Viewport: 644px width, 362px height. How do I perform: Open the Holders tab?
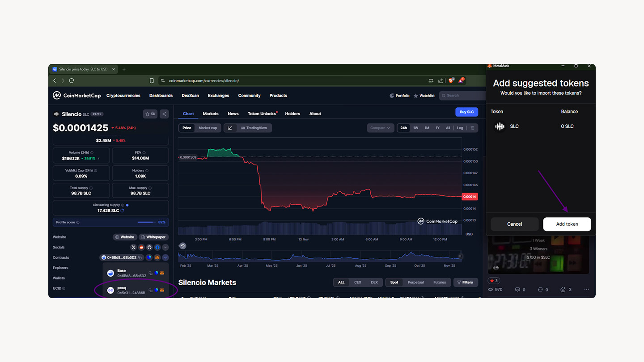point(292,114)
